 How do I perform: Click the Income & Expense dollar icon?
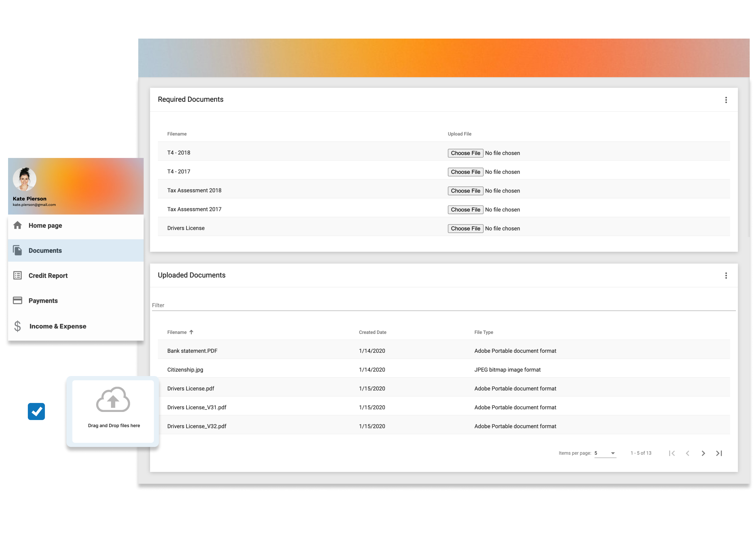tap(17, 326)
